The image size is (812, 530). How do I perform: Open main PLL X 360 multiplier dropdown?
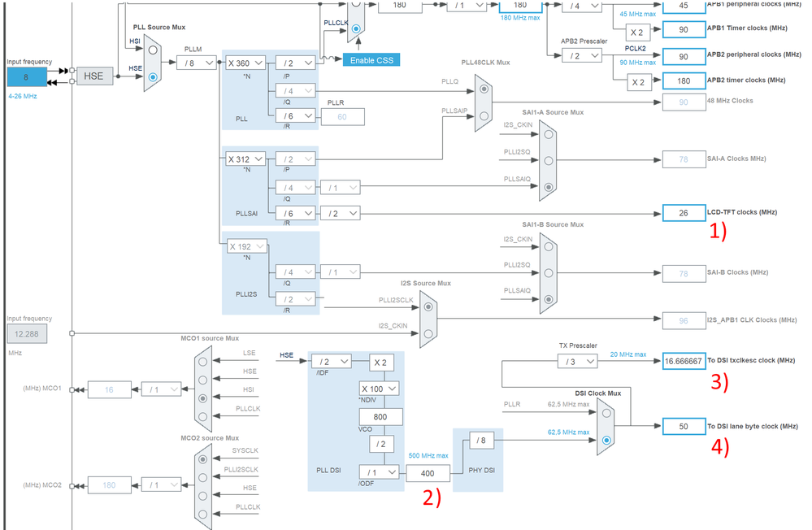[246, 63]
